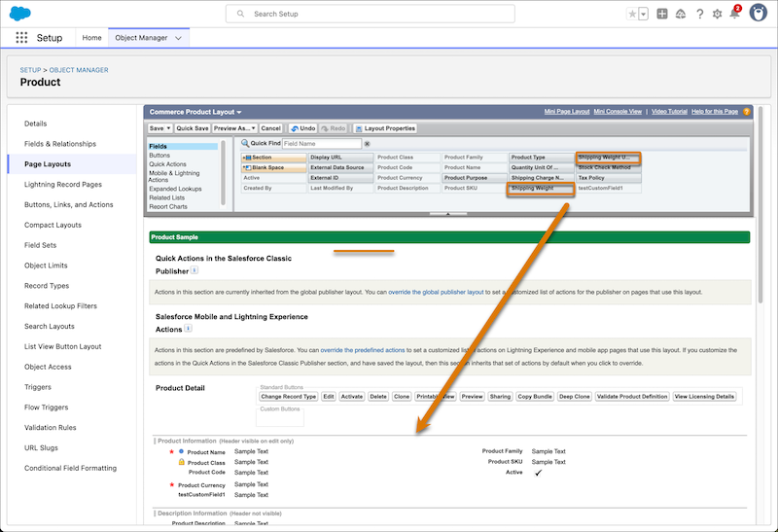Clear the Quick Find field with the x icon
The height and width of the screenshot is (532, 778).
point(368,144)
